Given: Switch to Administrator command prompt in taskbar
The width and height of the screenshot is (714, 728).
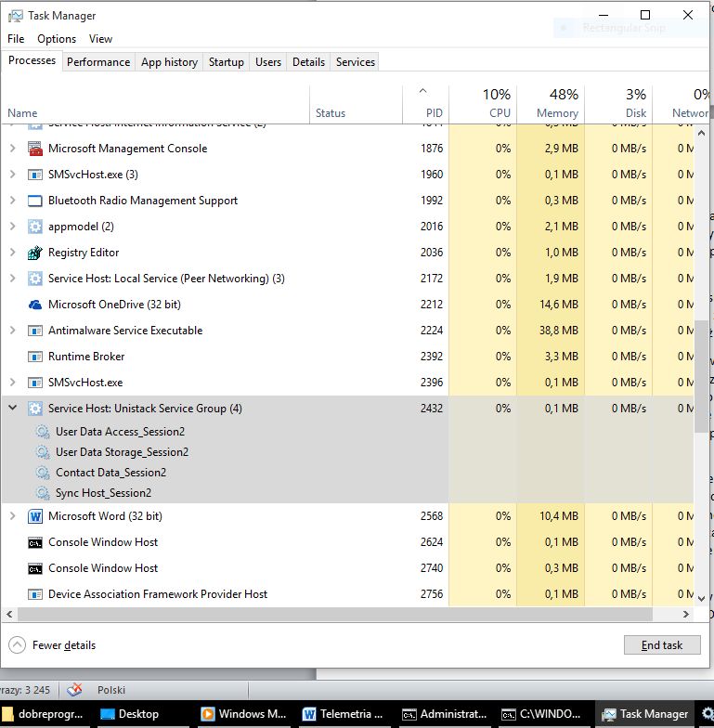Looking at the screenshot, I should [x=446, y=714].
